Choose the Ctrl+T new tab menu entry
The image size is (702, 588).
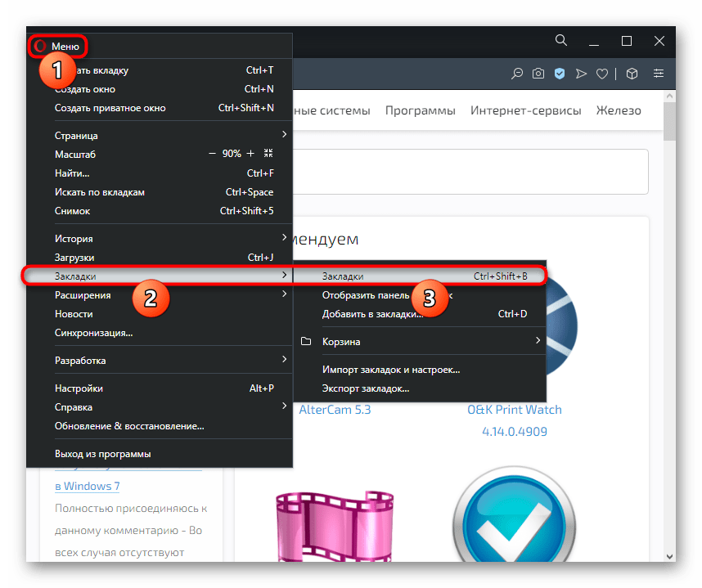(x=160, y=70)
